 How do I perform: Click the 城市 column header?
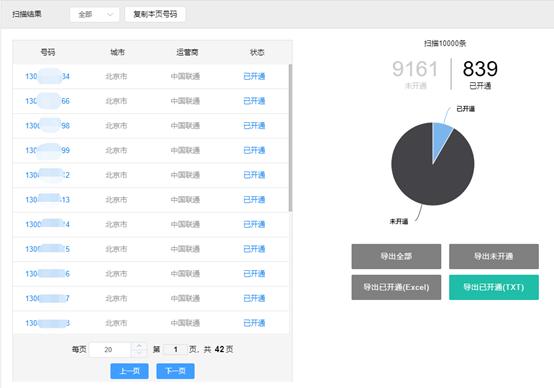pyautogui.click(x=117, y=52)
